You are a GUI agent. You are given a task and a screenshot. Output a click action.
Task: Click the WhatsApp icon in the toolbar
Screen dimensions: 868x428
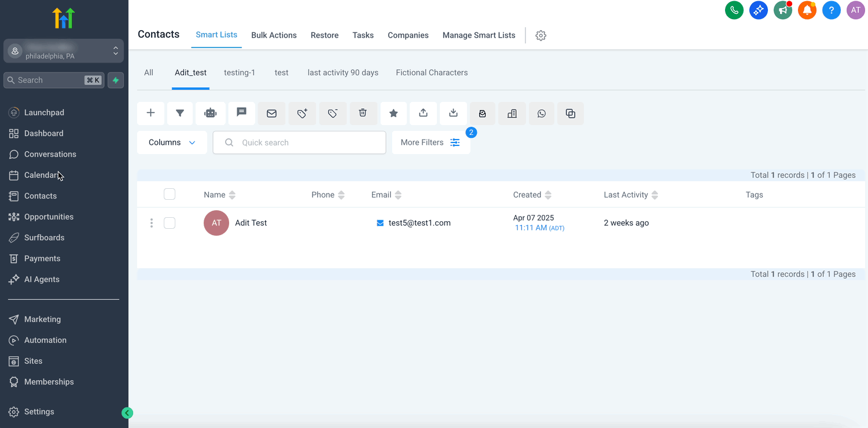pos(542,114)
